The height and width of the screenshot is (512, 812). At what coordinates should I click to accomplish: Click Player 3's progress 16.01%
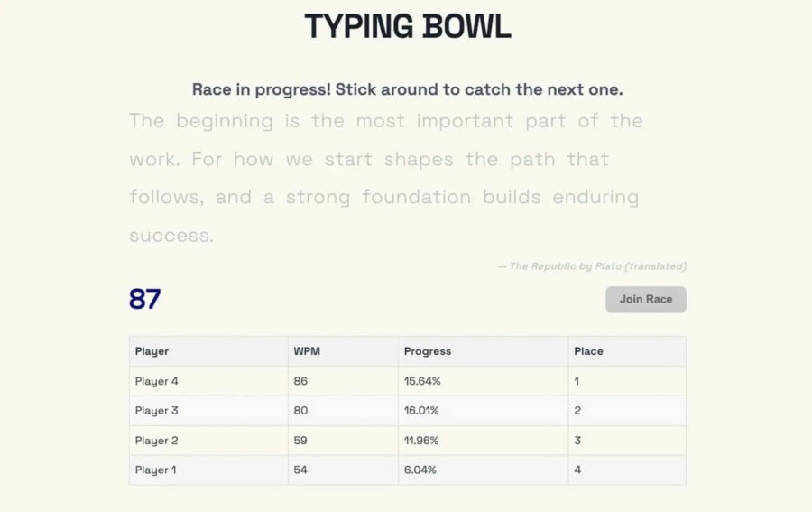point(421,411)
